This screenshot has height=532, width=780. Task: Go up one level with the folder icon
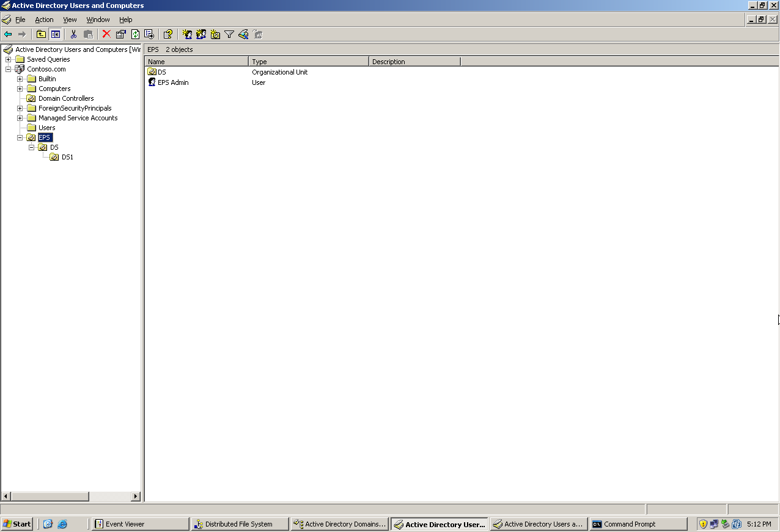point(41,34)
